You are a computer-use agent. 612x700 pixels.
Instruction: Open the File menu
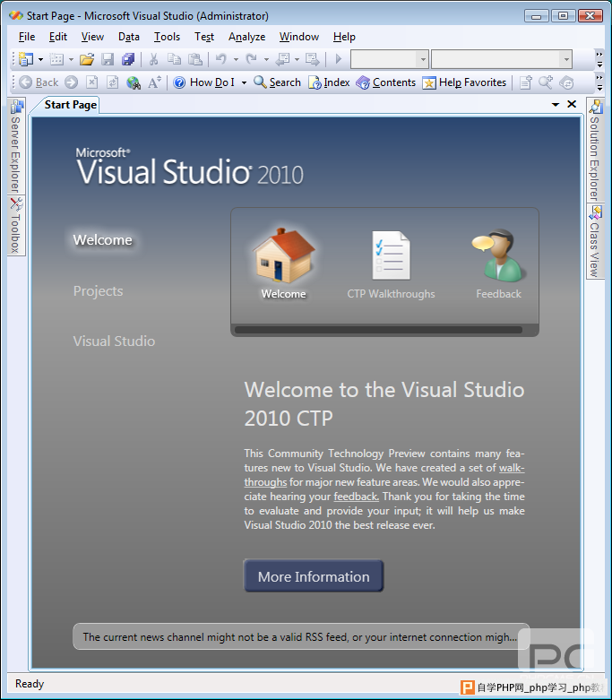click(x=27, y=37)
